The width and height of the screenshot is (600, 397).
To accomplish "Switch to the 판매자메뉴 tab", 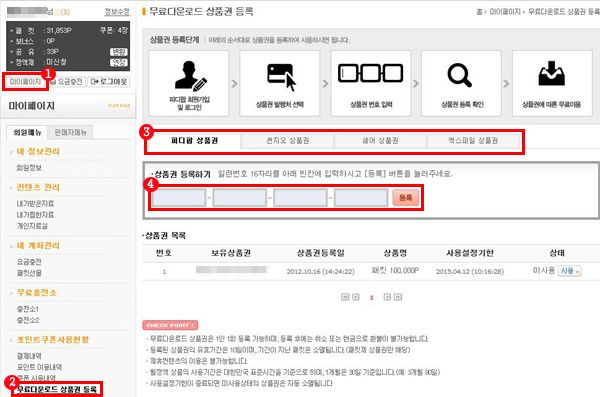I will tap(70, 132).
